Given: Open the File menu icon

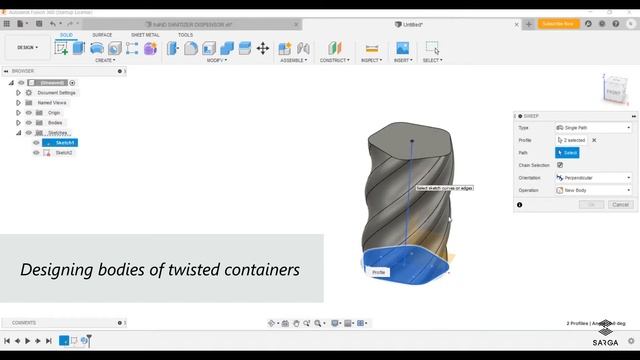Looking at the screenshot, I should (x=21, y=24).
